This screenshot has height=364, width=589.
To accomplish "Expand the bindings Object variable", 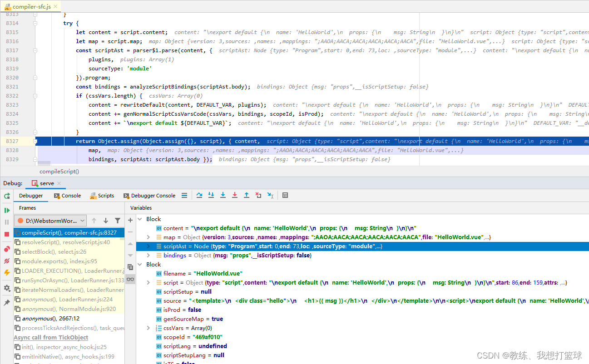I will click(x=148, y=255).
